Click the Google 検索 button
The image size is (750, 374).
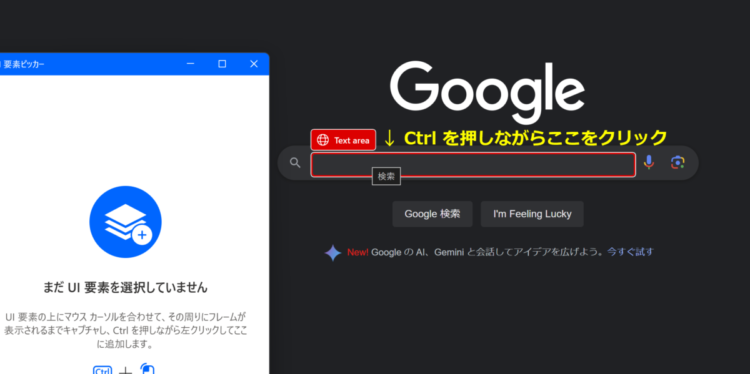click(432, 214)
